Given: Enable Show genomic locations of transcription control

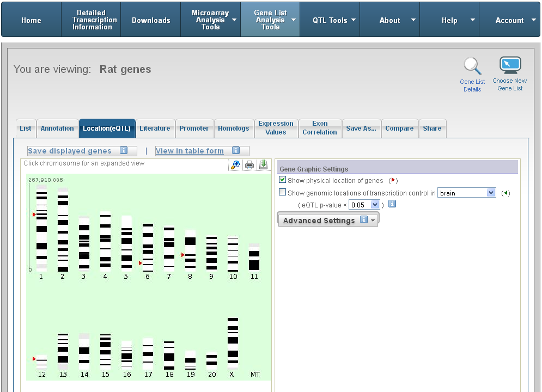Looking at the screenshot, I should [282, 192].
